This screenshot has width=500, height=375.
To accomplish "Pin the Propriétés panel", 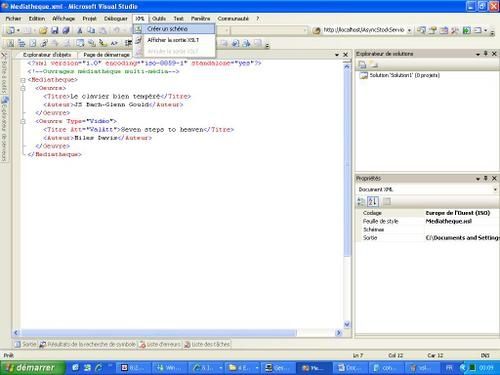I will pyautogui.click(x=486, y=179).
